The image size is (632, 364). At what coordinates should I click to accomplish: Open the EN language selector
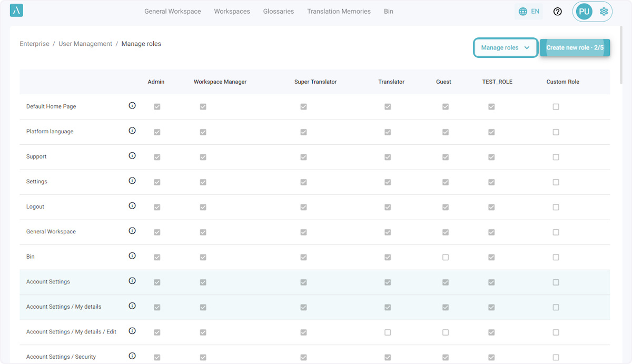tap(529, 11)
